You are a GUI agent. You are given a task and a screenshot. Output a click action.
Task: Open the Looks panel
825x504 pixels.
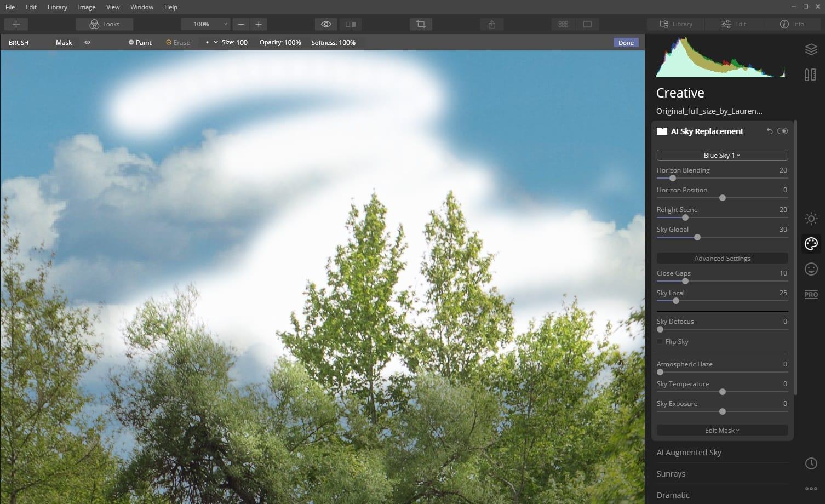pos(104,24)
